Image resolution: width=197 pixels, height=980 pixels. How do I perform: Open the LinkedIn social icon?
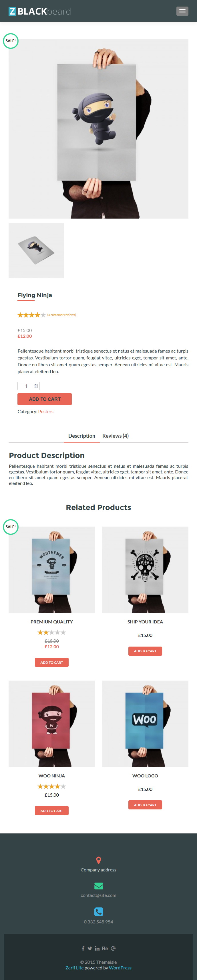coord(97,948)
